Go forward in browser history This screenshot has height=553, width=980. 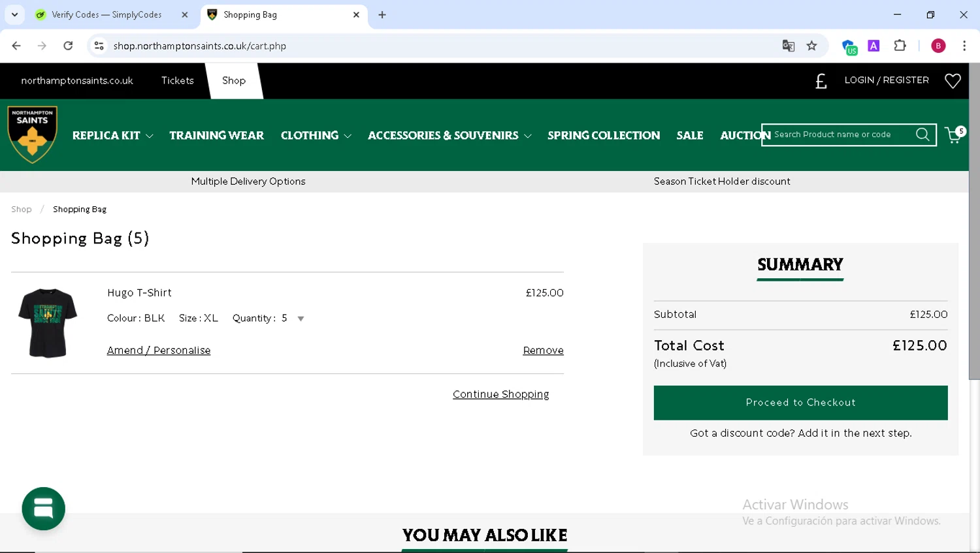[x=42, y=46]
